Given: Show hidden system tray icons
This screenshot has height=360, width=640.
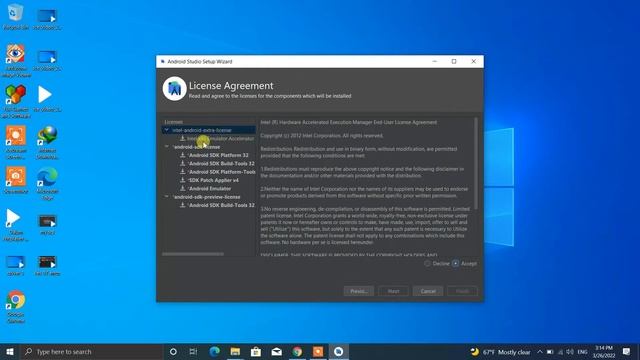Looking at the screenshot, I should (x=540, y=351).
